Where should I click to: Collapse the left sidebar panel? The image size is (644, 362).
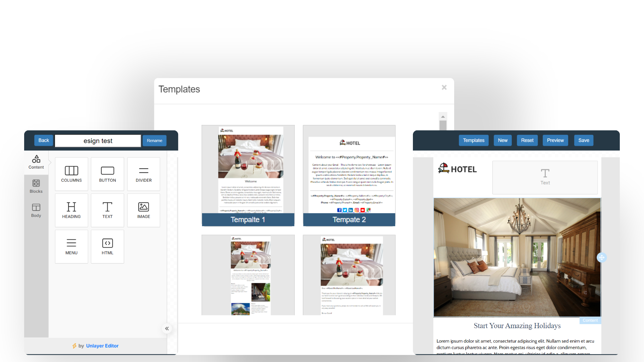[x=167, y=328]
